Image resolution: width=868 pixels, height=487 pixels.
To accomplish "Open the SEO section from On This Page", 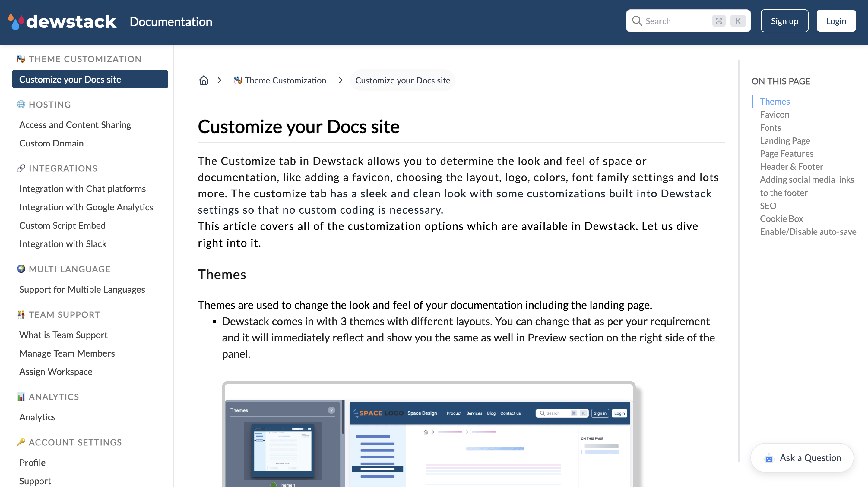I will pos(768,206).
